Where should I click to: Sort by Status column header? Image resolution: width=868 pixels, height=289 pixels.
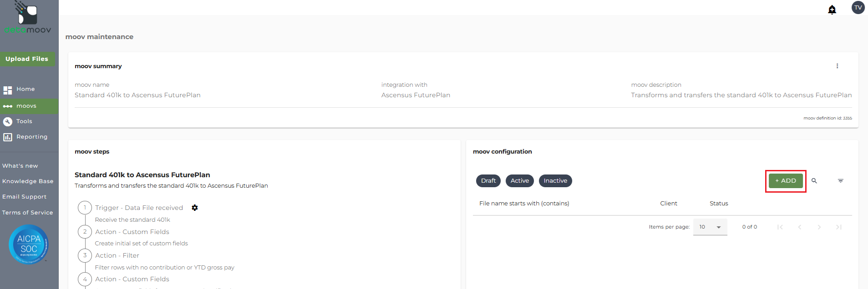coord(719,204)
